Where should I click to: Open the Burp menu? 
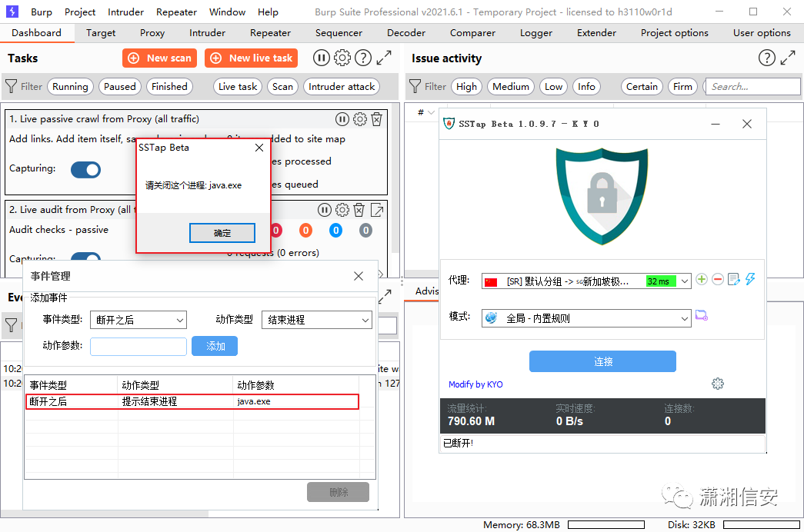click(x=42, y=12)
